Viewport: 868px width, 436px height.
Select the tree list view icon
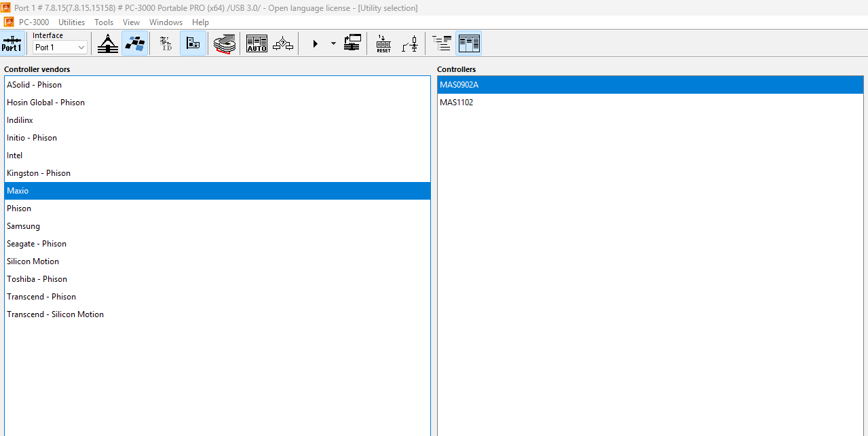442,43
